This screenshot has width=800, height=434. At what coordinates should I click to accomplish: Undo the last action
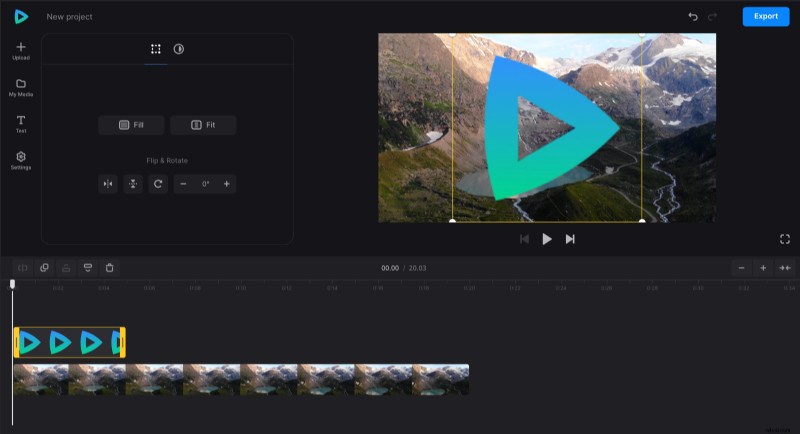tap(693, 16)
